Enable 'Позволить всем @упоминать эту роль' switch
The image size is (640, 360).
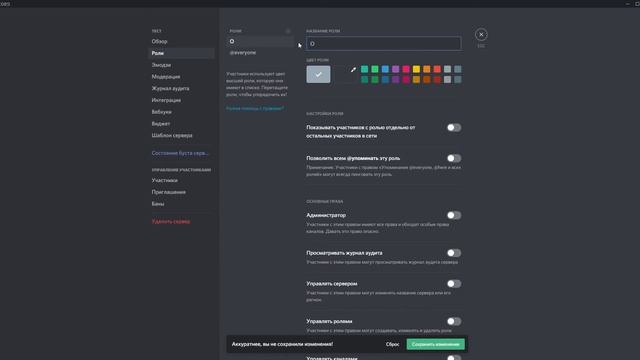454,158
